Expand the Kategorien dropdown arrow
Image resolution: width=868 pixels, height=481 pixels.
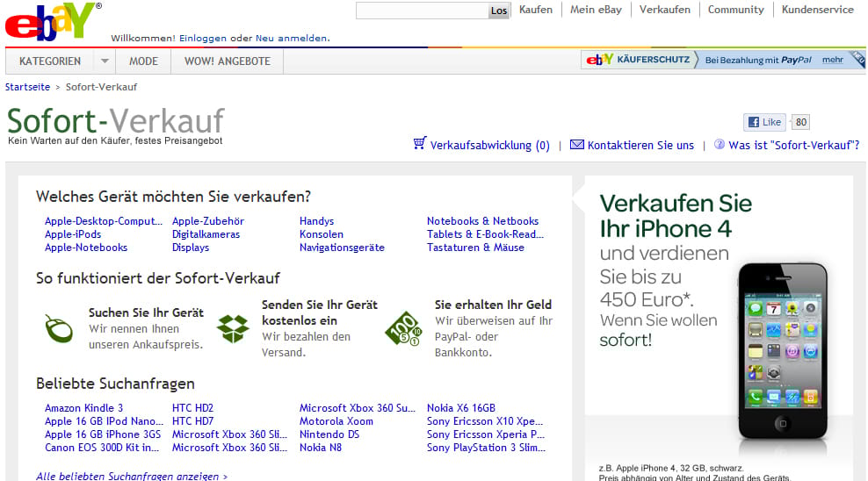[x=105, y=61]
